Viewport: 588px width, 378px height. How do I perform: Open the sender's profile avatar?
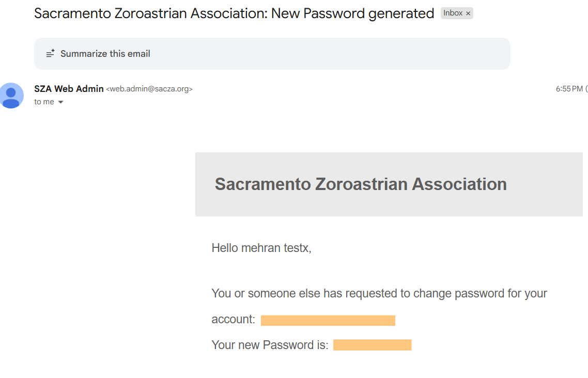pyautogui.click(x=11, y=96)
